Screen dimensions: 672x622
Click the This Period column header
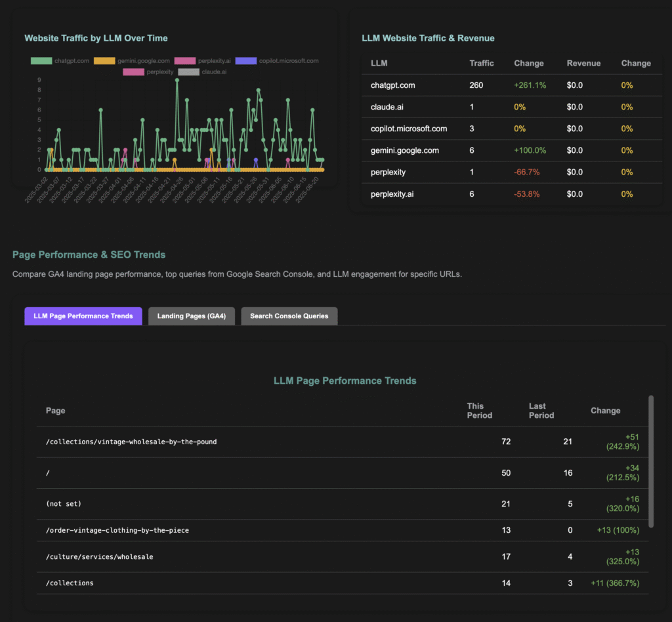pos(479,411)
